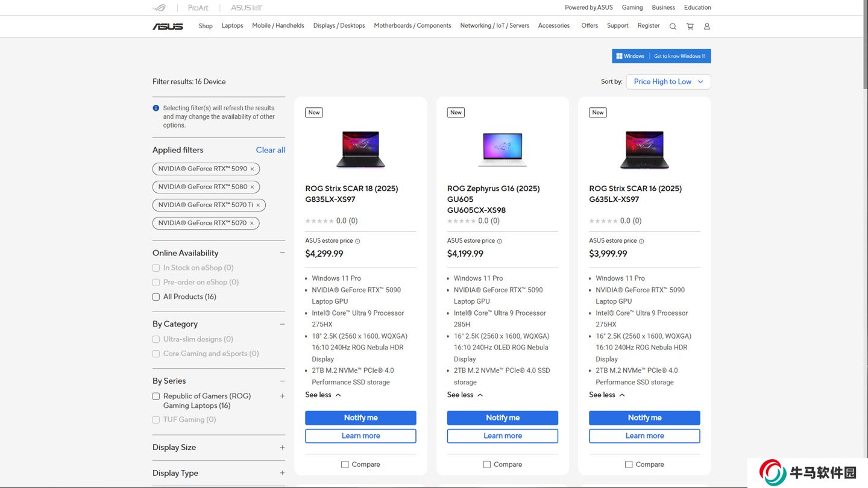Remove the GeForce RTX 5070 Ti filter chip
This screenshot has height=488, width=868.
(x=258, y=205)
